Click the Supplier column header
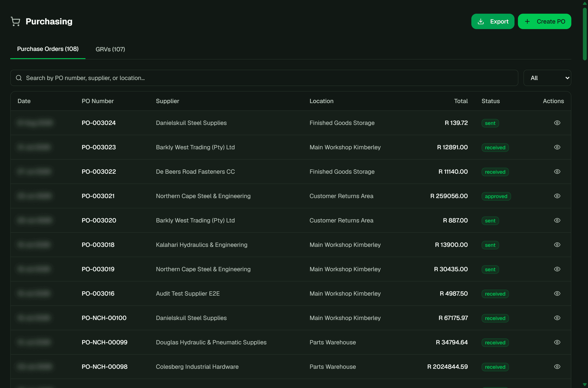The width and height of the screenshot is (588, 388). (x=167, y=101)
